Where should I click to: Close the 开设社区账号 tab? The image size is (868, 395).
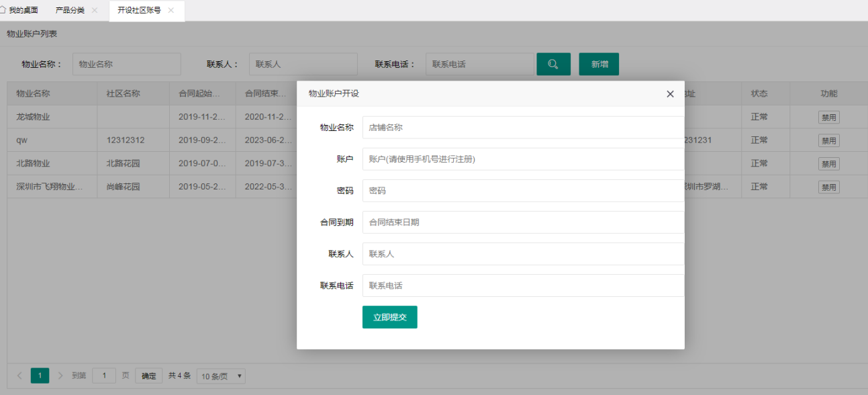[171, 10]
